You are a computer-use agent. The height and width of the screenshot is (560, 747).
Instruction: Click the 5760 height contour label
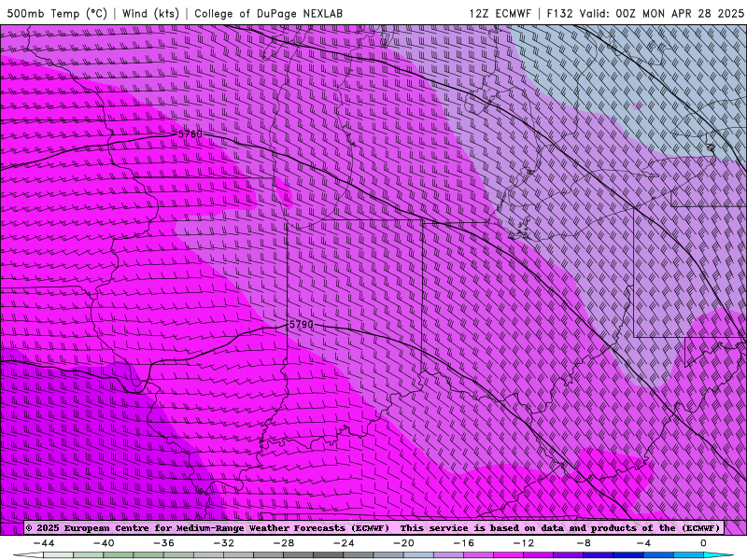190,134
